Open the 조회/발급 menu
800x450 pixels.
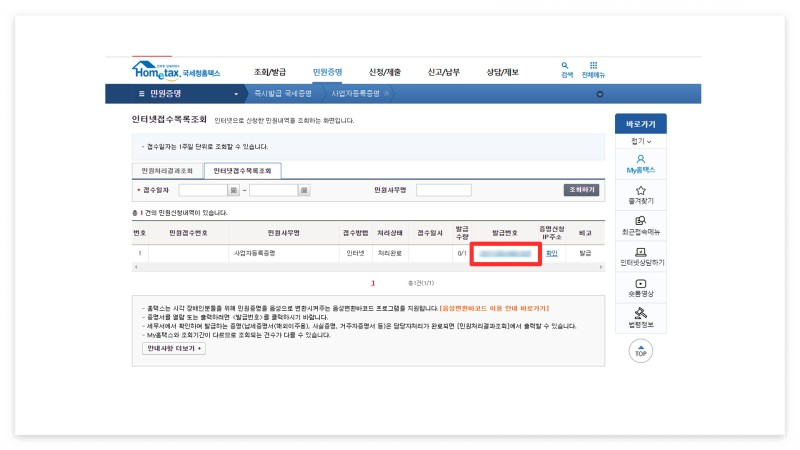point(270,72)
